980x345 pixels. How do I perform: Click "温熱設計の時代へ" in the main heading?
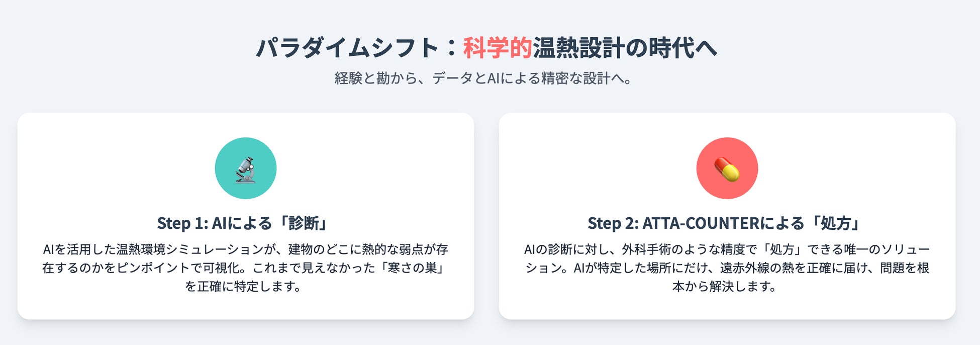coord(624,48)
